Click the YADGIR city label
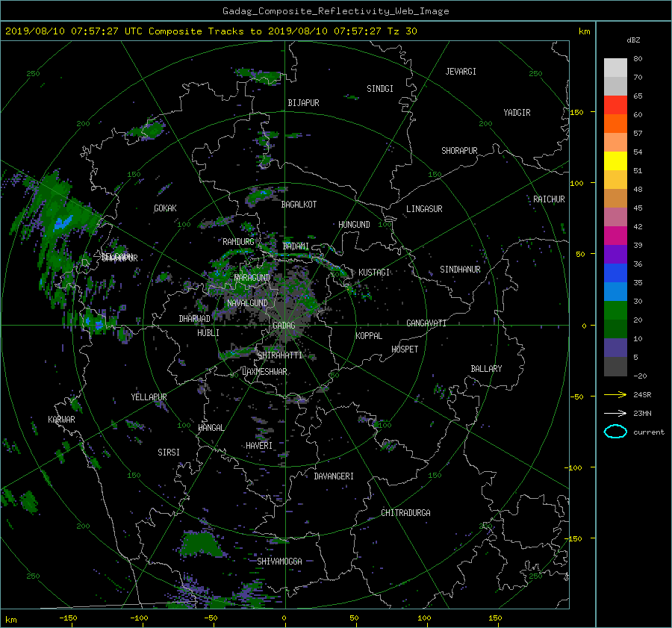This screenshot has width=672, height=628. pyautogui.click(x=517, y=113)
